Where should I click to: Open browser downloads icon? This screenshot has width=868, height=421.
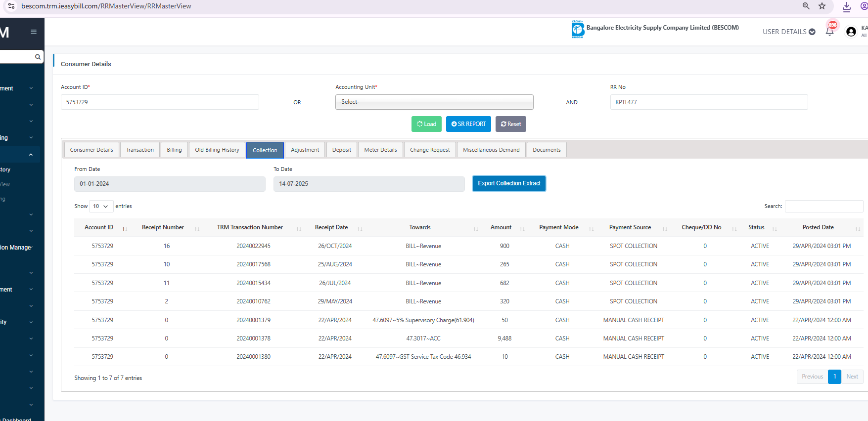click(847, 6)
